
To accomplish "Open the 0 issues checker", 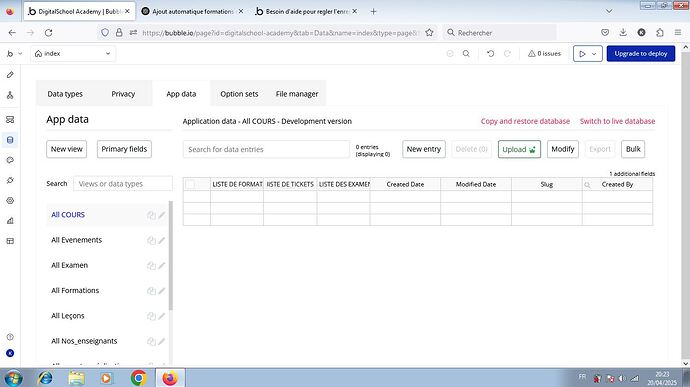I will point(544,54).
